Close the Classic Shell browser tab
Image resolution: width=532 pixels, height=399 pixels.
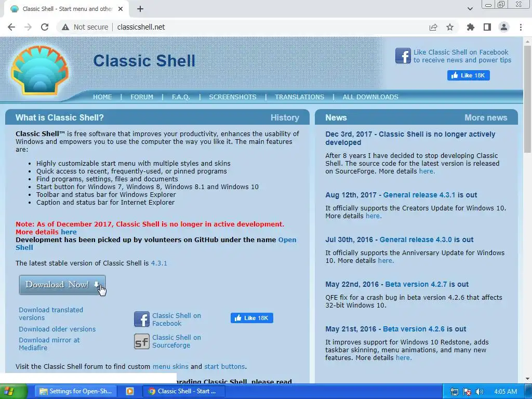(121, 9)
